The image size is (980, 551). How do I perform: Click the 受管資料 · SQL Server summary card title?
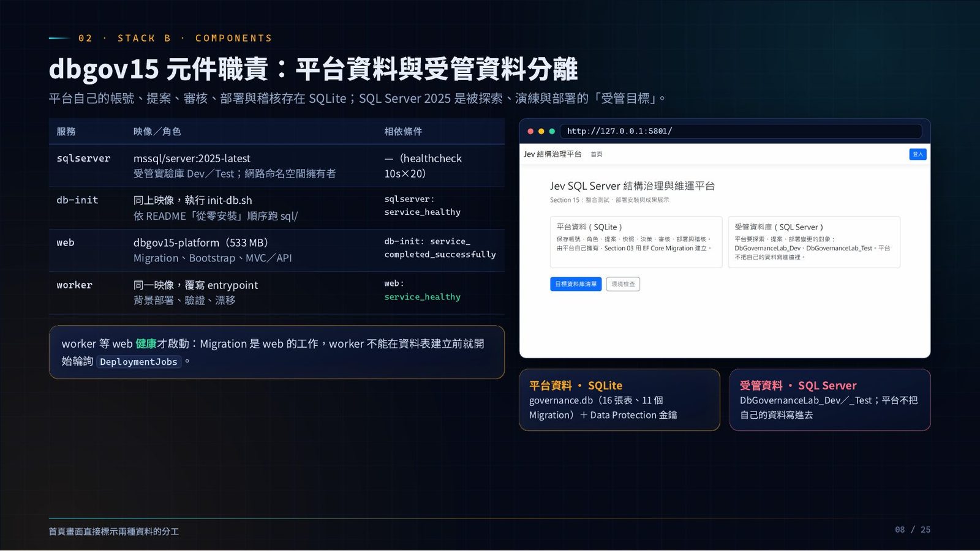(x=798, y=386)
